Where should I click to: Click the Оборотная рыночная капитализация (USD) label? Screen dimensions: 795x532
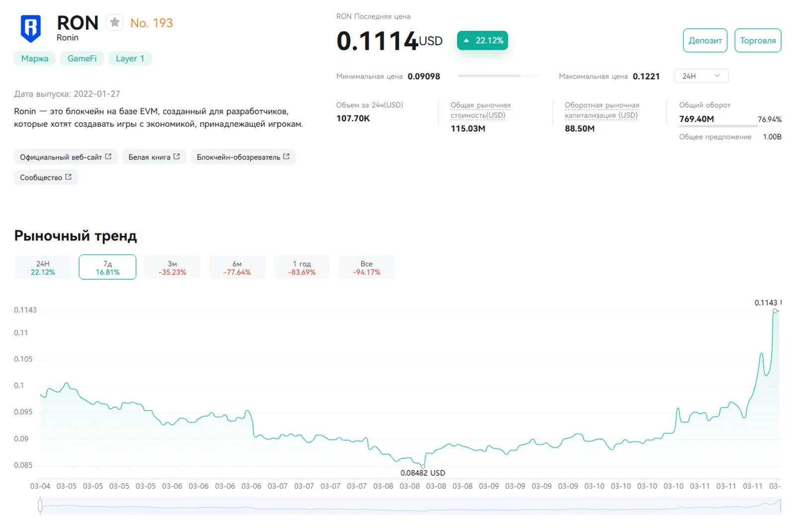coord(602,110)
